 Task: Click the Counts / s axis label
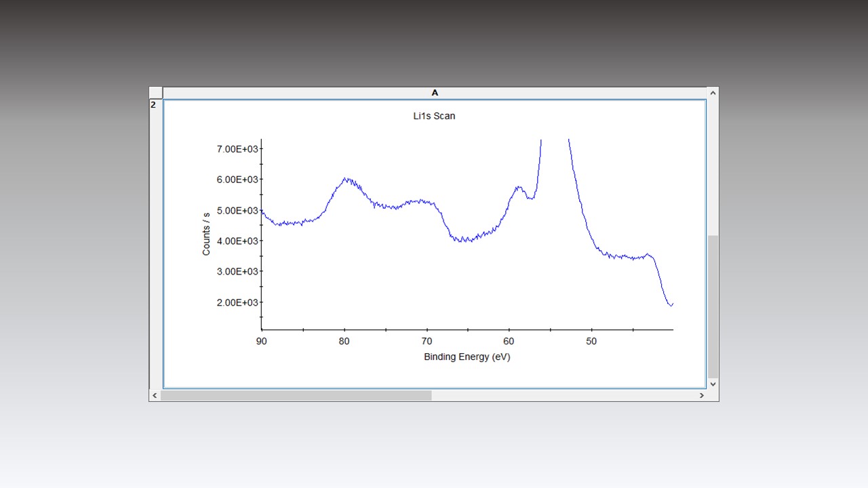click(207, 233)
